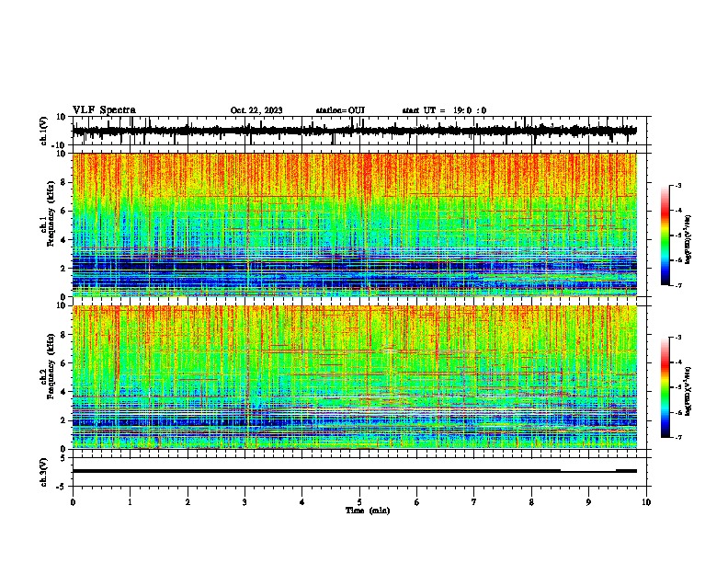Click tick label "6" on Time axis
The height and width of the screenshot is (563, 728).
point(417,501)
